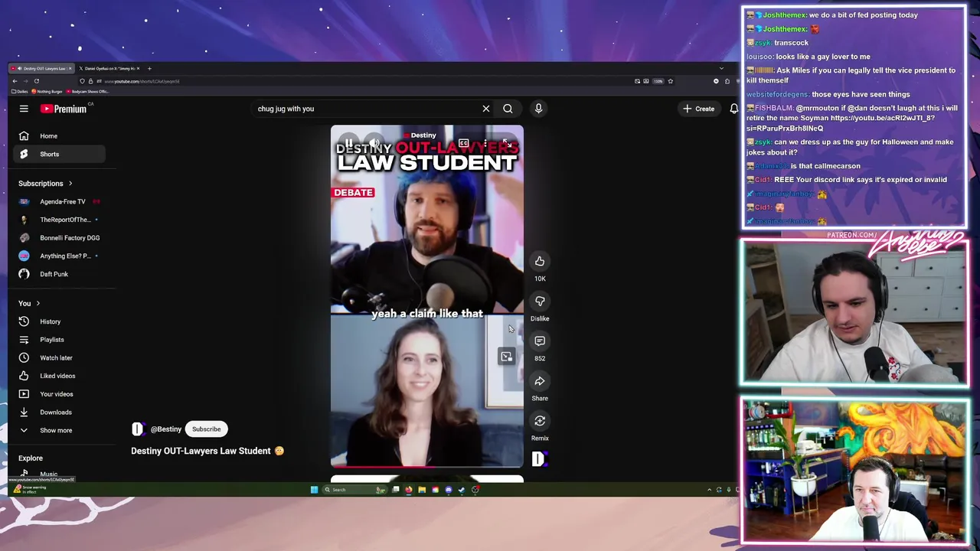This screenshot has height=551, width=980.
Task: Open Anything Else? P... subscription
Action: pyautogui.click(x=57, y=256)
